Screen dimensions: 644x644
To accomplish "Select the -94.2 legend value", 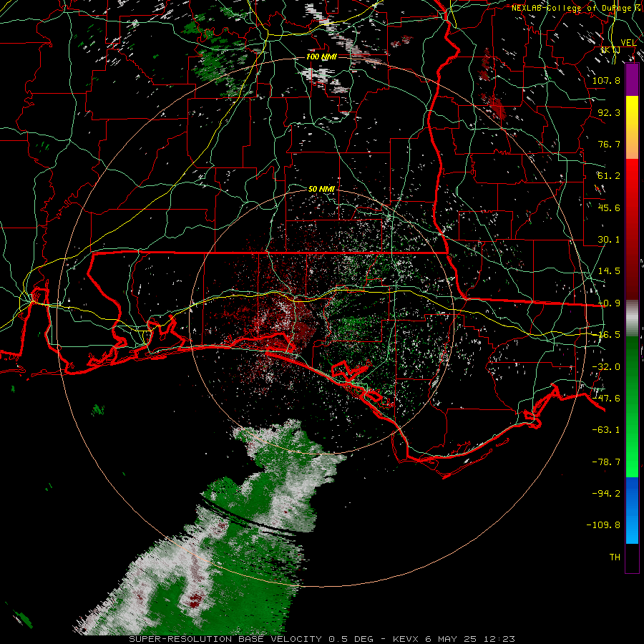I will (x=606, y=494).
